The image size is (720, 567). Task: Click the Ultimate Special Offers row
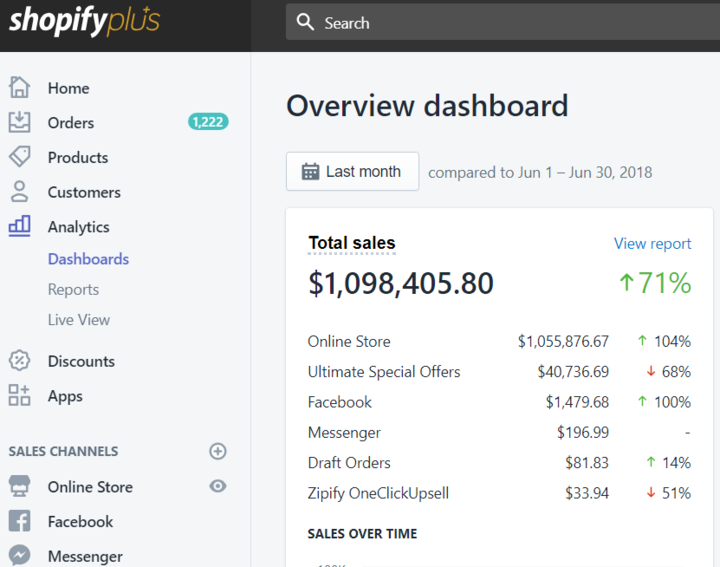click(499, 372)
